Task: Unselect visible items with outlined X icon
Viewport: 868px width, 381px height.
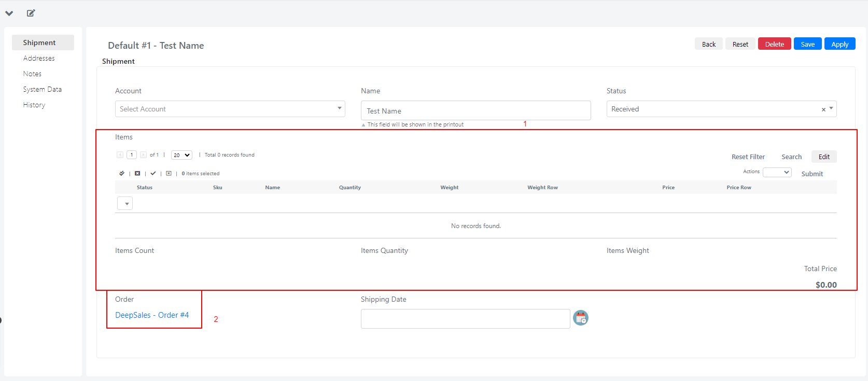Action: pos(169,174)
